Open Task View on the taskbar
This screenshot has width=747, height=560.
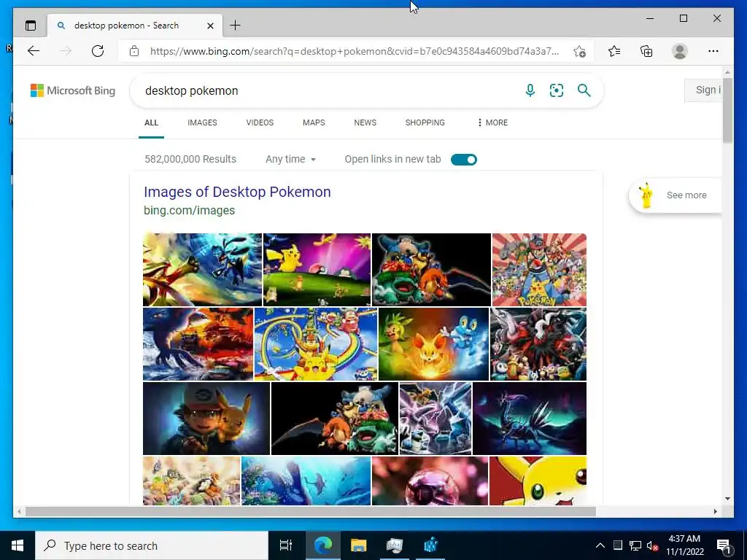point(286,545)
